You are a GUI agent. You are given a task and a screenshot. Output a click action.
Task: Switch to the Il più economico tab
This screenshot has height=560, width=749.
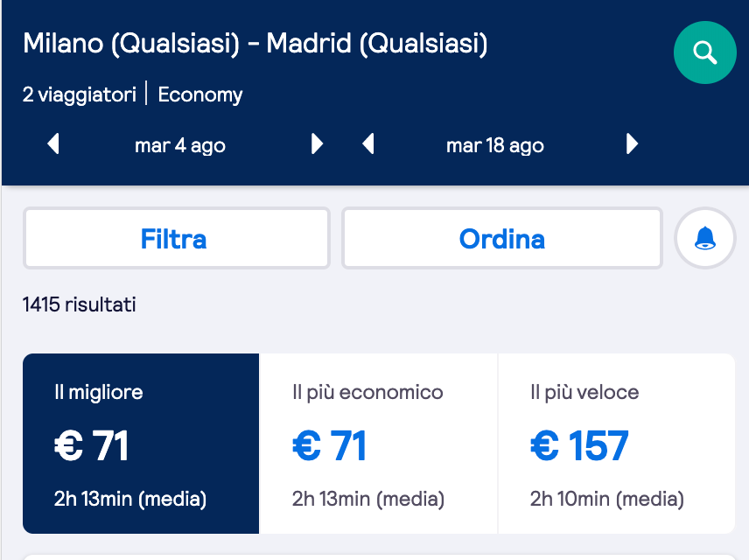pos(378,444)
